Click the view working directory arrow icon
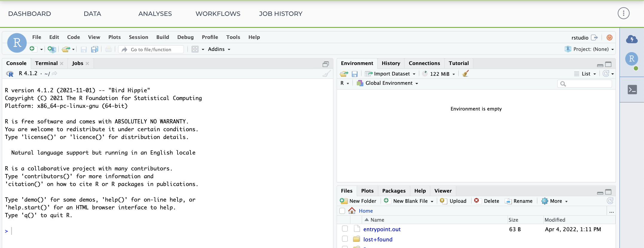Screen dimensions: 644x248 pyautogui.click(x=54, y=73)
